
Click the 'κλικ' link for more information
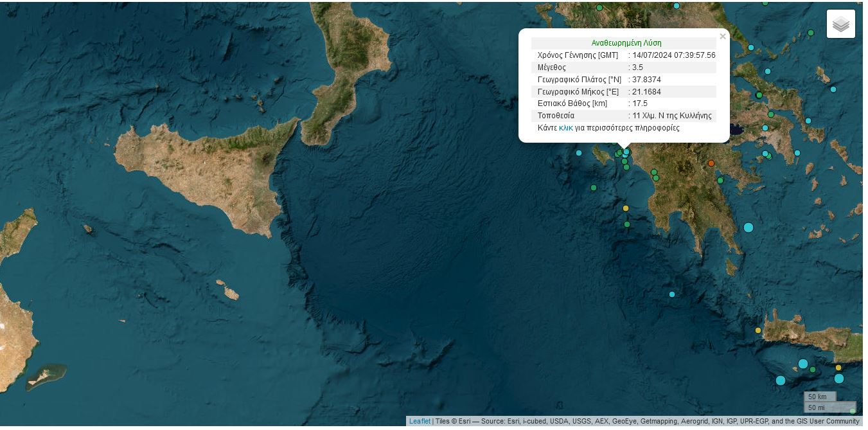point(565,128)
